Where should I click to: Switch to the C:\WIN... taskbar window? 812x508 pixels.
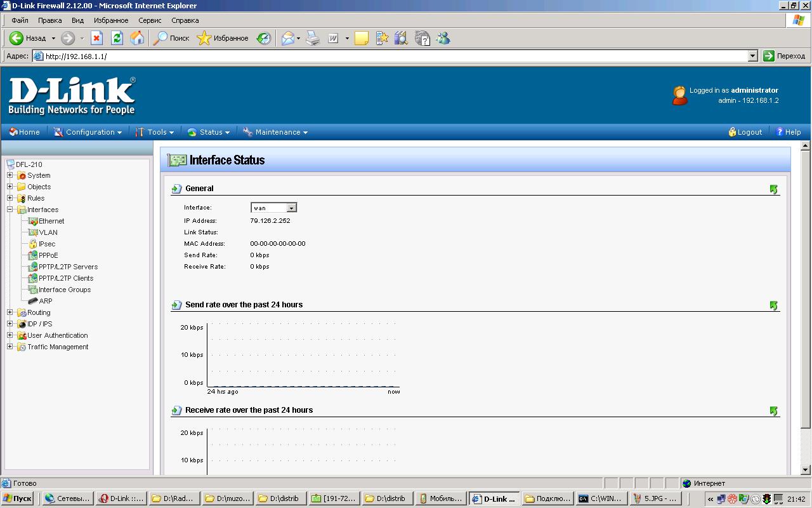(600, 498)
